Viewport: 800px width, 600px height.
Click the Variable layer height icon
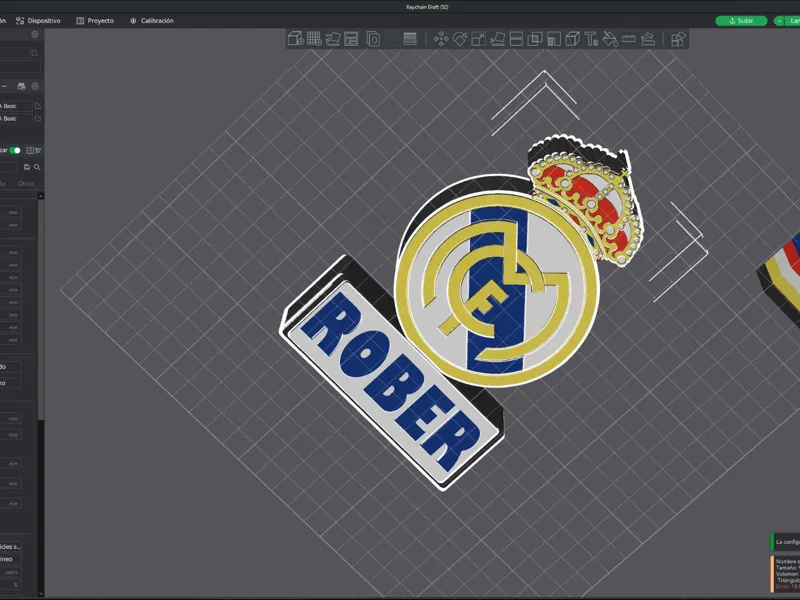pos(410,39)
